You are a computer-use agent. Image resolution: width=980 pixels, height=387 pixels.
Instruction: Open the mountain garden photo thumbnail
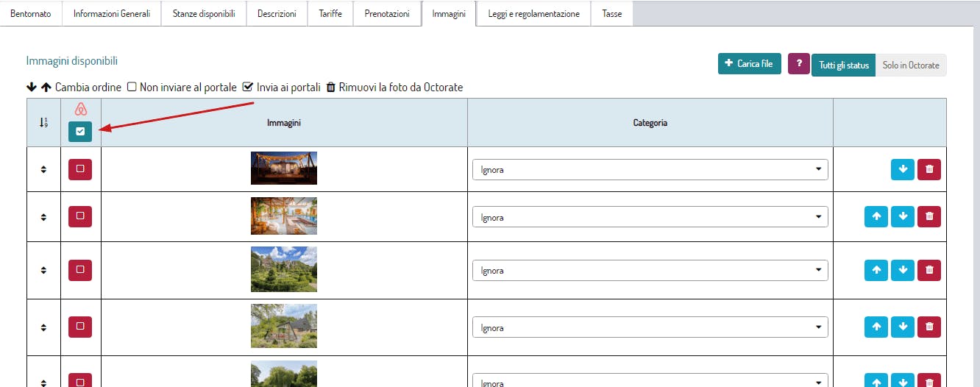(x=284, y=269)
